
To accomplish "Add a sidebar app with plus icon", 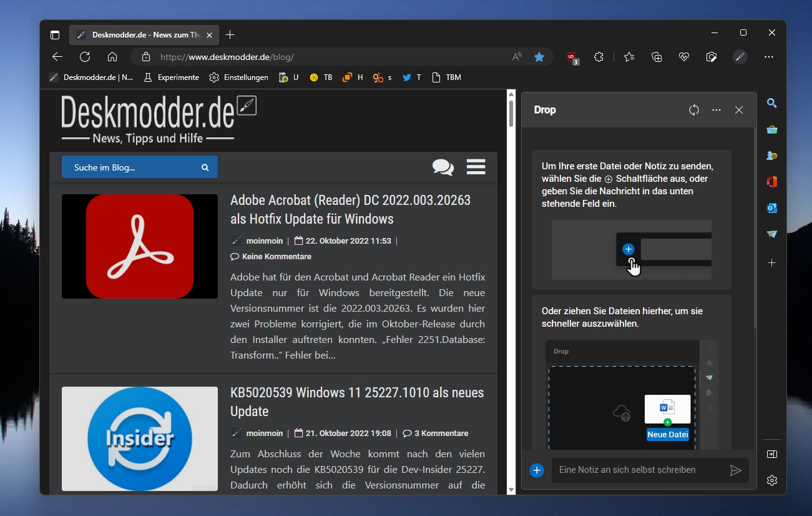I will point(772,263).
